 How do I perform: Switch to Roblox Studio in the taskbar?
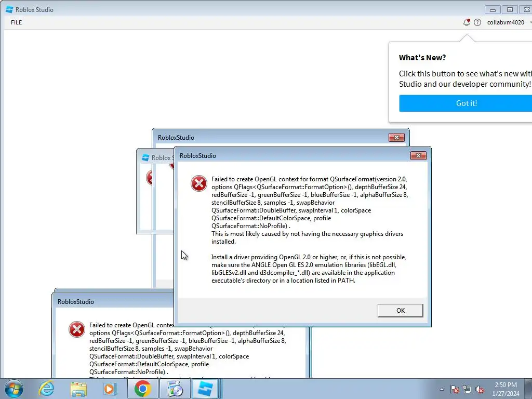pyautogui.click(x=206, y=389)
